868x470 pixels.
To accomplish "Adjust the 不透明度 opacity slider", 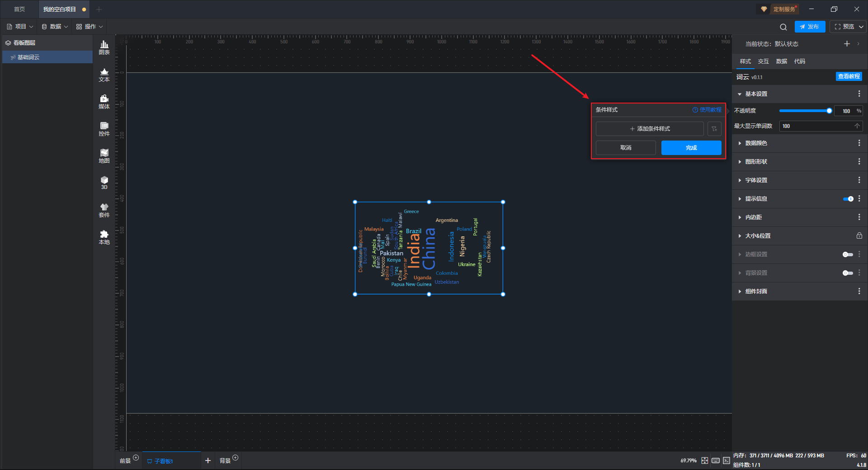I will (804, 111).
